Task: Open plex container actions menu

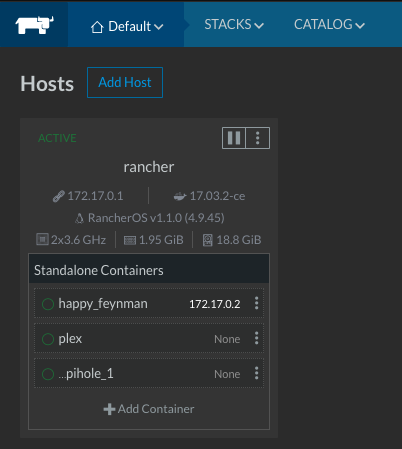Action: point(256,338)
